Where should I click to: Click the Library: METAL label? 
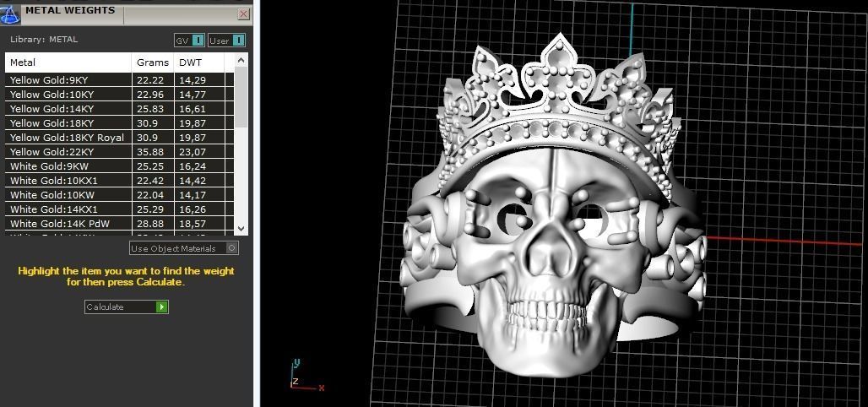coord(44,40)
